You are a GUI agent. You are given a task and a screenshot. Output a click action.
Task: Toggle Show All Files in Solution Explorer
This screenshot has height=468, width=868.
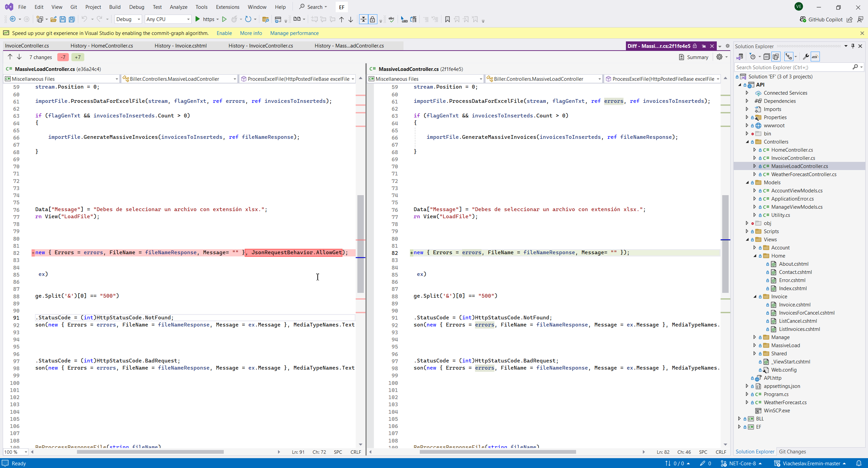[x=776, y=57]
